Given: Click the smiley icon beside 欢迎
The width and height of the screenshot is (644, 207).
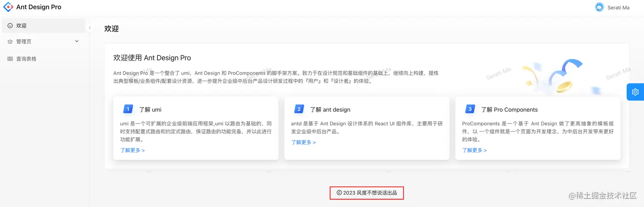Looking at the screenshot, I should [10, 26].
